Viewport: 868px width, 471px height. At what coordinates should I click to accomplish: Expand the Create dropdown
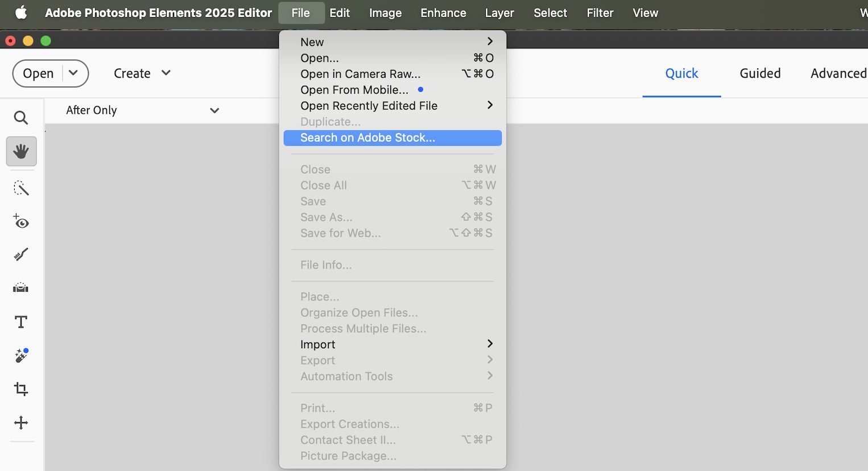tap(142, 73)
